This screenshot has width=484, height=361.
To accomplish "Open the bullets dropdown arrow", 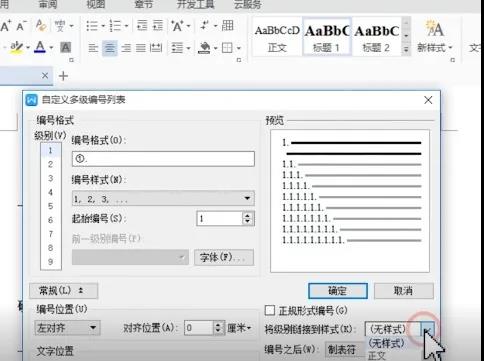I will point(103,26).
